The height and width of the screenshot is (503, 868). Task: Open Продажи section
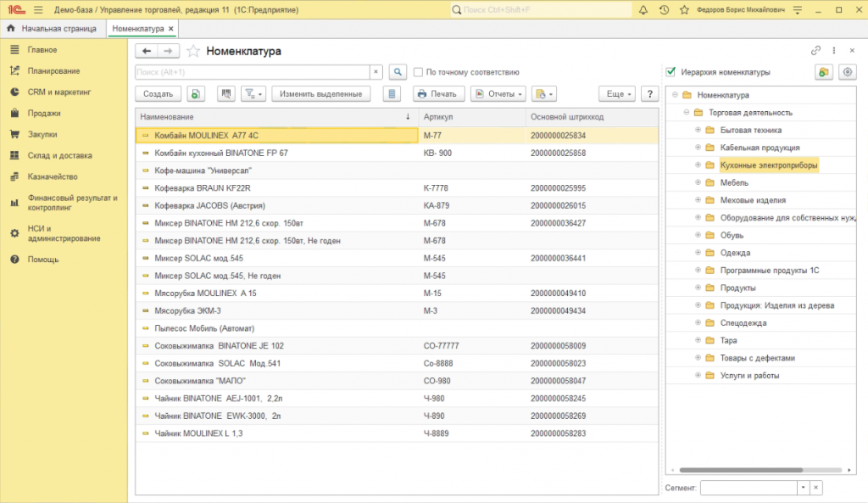pos(44,113)
